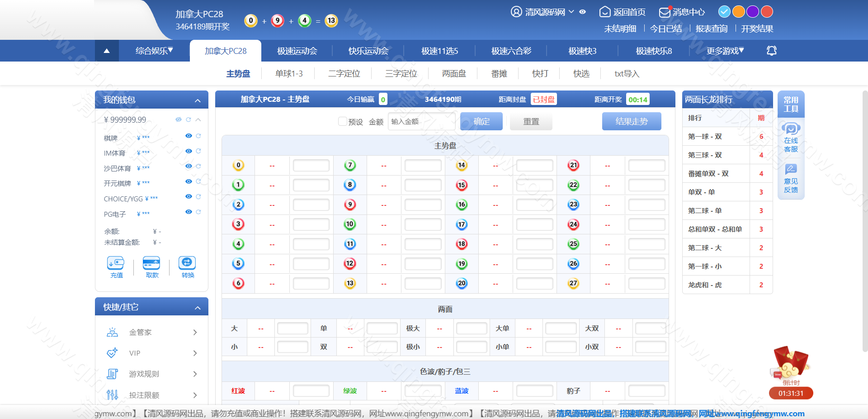Viewport: 868px width, 419px height.
Task: Switch to the 极速六合彩 game tab
Action: coord(511,51)
